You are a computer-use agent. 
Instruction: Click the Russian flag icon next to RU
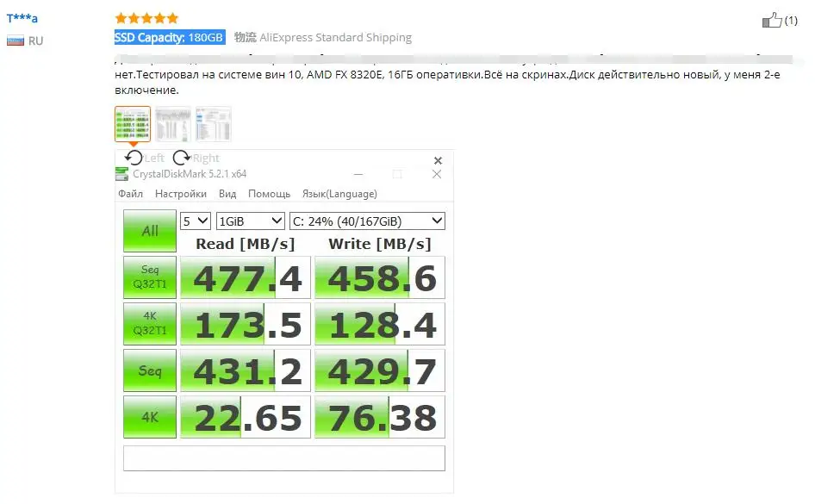15,41
